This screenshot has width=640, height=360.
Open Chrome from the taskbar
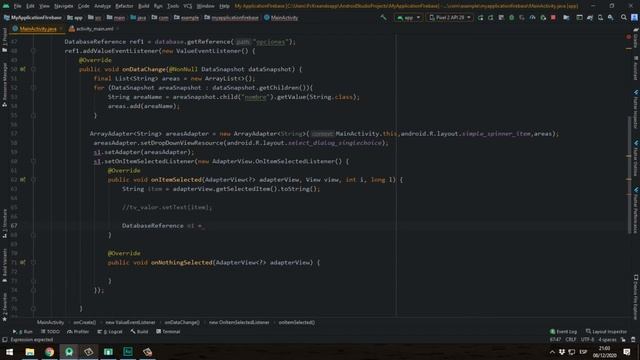[x=49, y=352]
